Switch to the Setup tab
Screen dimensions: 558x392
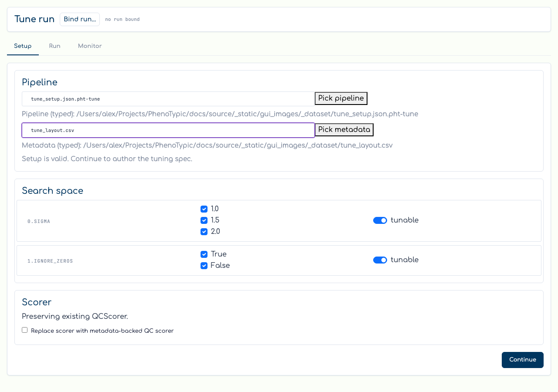pyautogui.click(x=23, y=46)
